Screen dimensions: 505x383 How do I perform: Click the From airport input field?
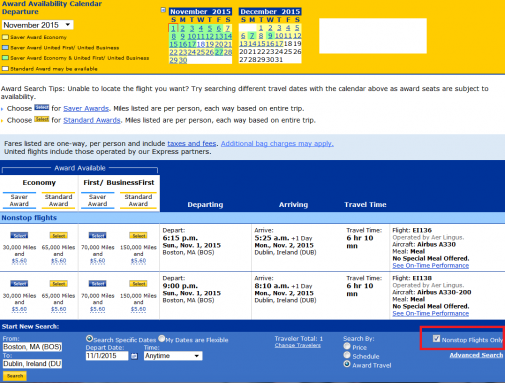pos(32,347)
